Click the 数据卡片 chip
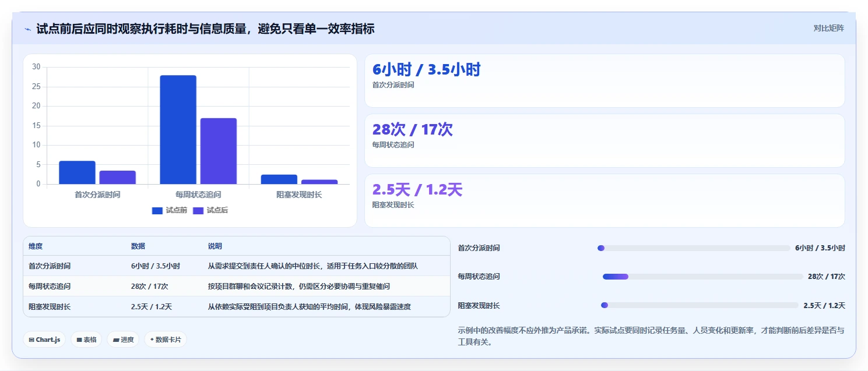 point(166,340)
